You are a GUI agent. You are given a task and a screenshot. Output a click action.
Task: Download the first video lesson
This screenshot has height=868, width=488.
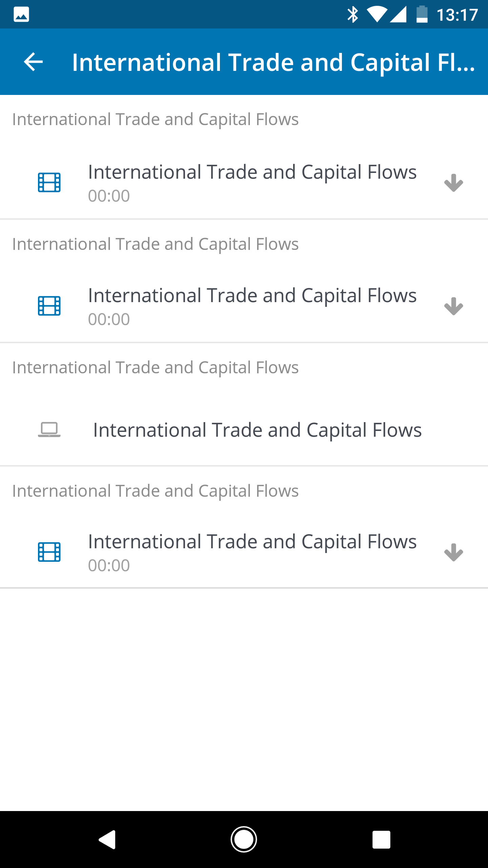453,183
